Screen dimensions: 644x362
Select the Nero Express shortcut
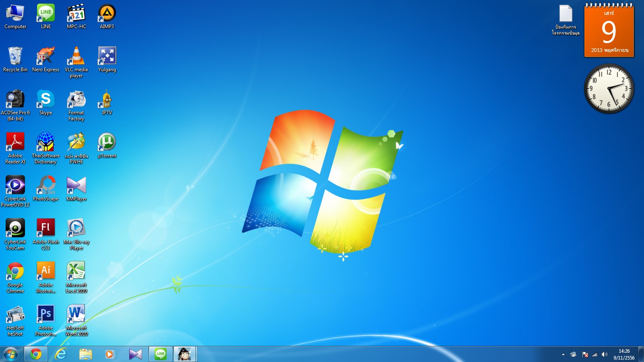point(46,60)
